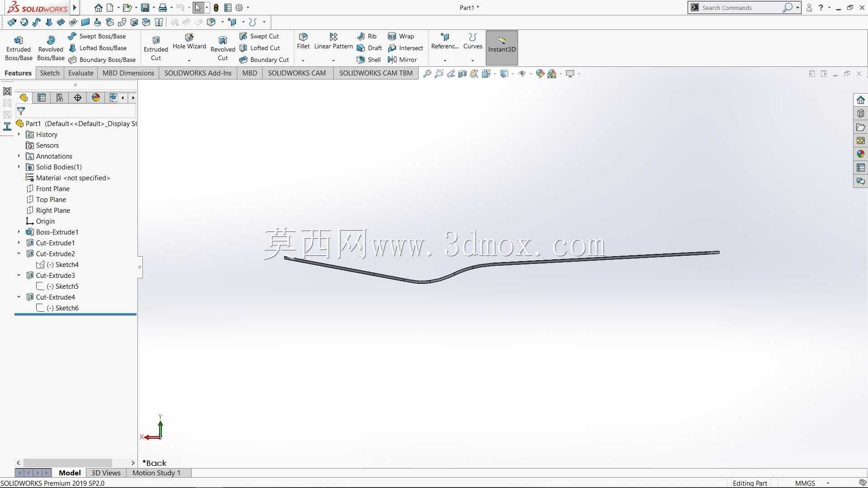Viewport: 868px width, 488px height.
Task: Open the Reference Geometry tool
Action: click(x=445, y=42)
